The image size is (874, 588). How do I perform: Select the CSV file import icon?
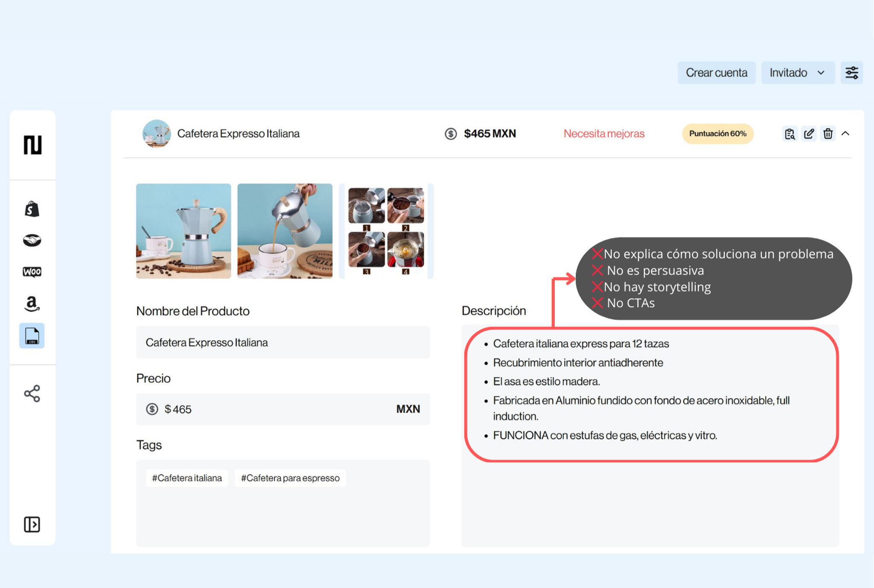click(x=32, y=336)
